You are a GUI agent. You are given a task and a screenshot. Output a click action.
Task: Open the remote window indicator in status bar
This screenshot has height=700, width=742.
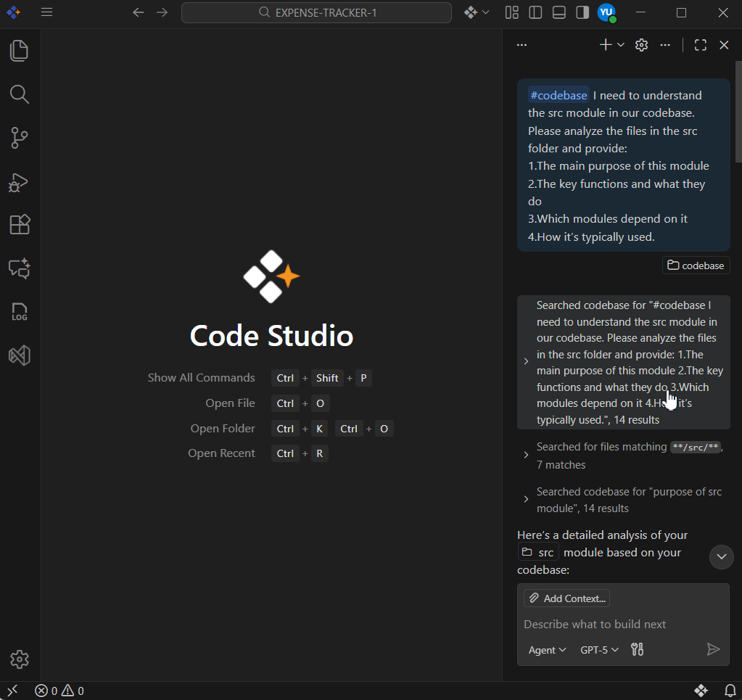tap(12, 691)
